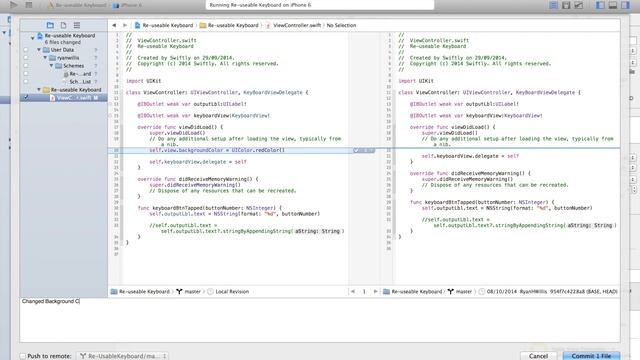Collapse the ryanwillis folder
640x360 pixels.
tap(45, 58)
